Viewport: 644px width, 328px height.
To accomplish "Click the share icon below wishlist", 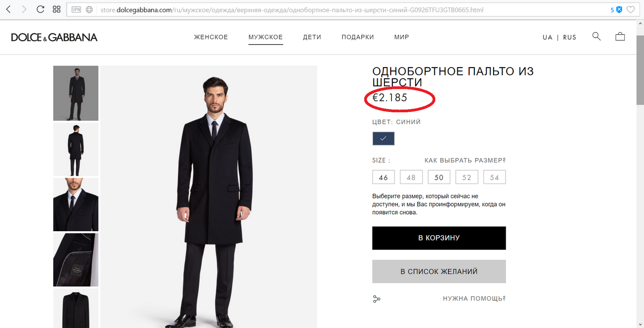I will tap(376, 299).
